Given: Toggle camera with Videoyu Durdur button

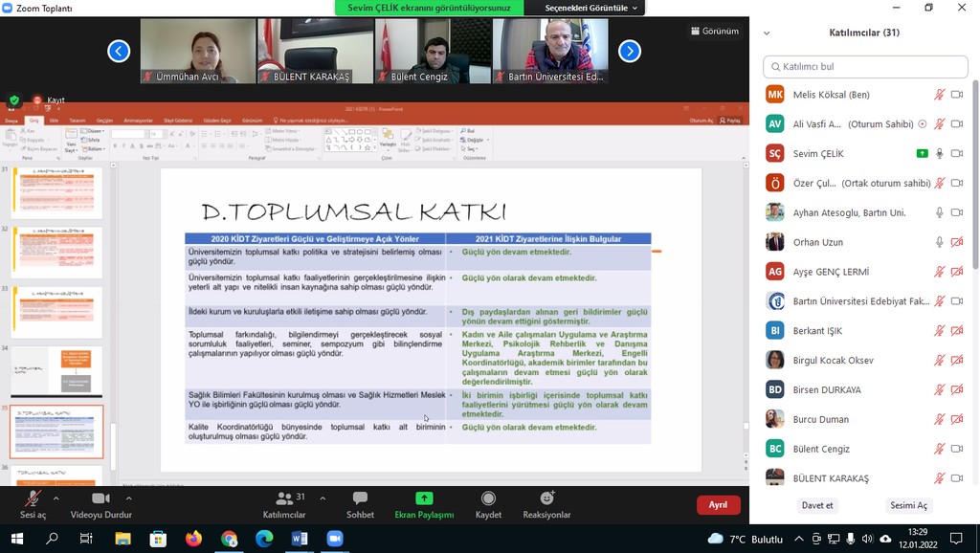Looking at the screenshot, I should click(x=100, y=499).
